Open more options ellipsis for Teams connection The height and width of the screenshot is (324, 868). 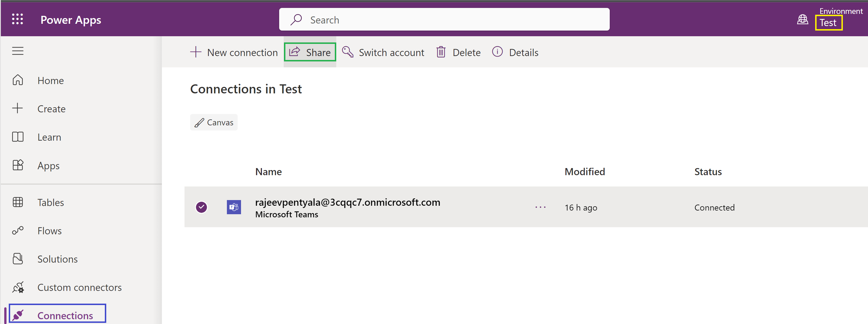click(x=541, y=207)
